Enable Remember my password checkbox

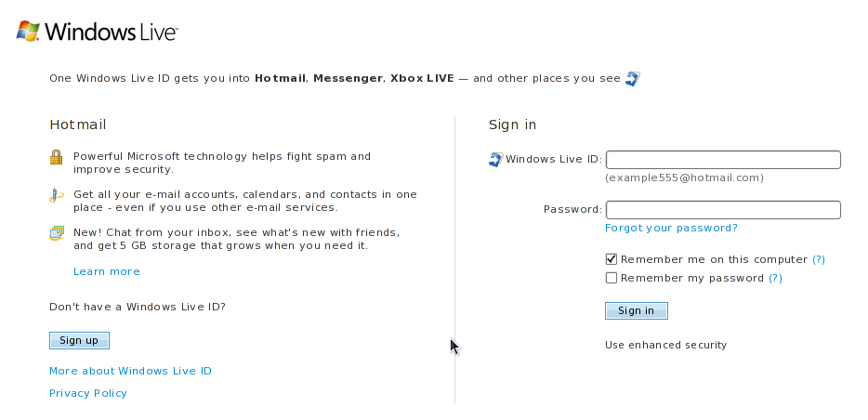click(x=612, y=278)
